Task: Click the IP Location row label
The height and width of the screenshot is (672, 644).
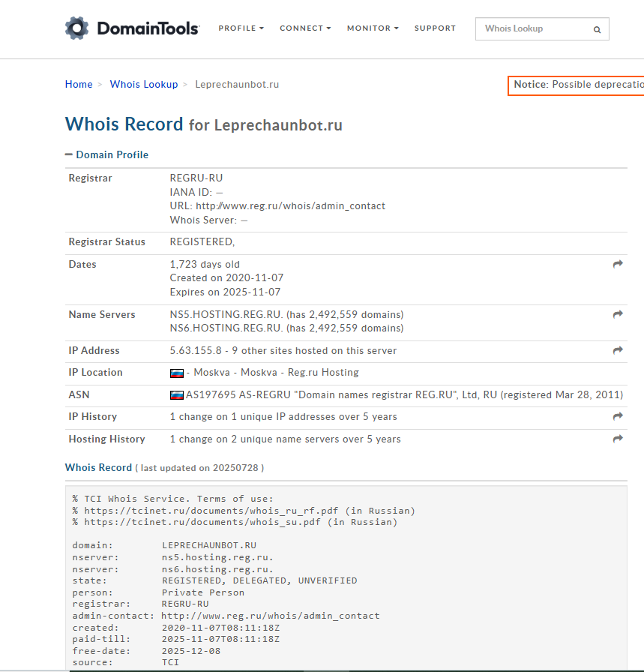Action: pos(95,373)
